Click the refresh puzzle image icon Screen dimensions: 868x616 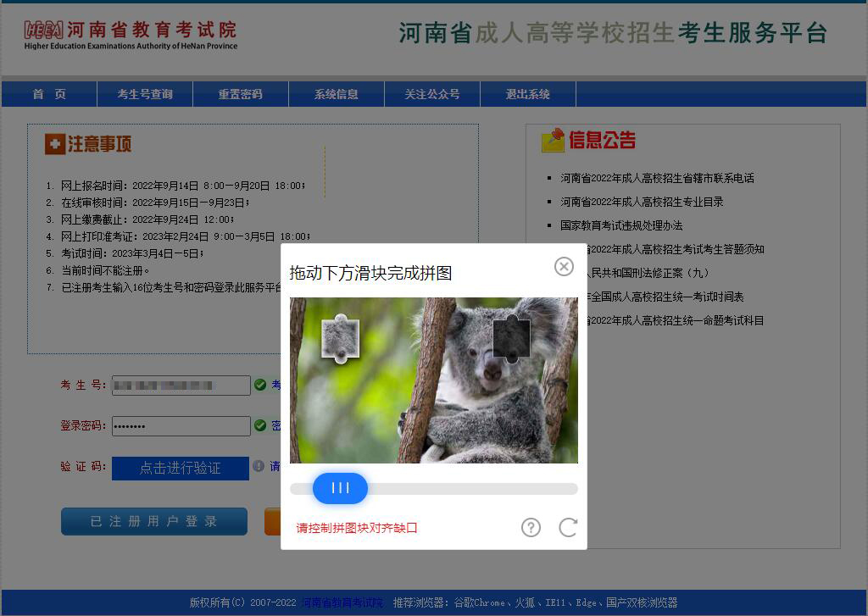568,528
